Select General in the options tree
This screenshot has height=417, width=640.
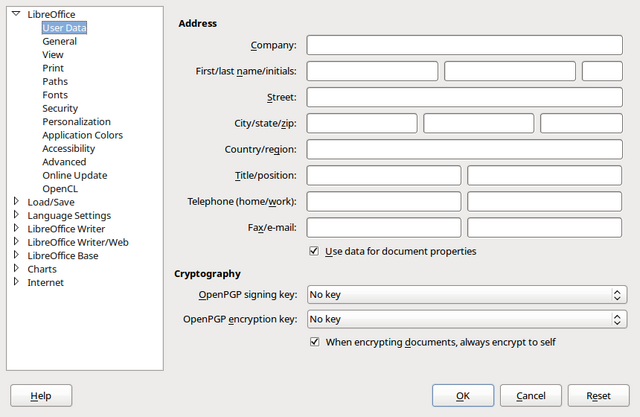pyautogui.click(x=60, y=41)
